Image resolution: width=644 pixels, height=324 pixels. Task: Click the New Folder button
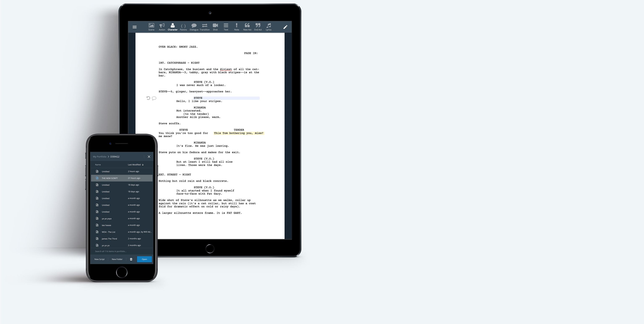coord(117,259)
